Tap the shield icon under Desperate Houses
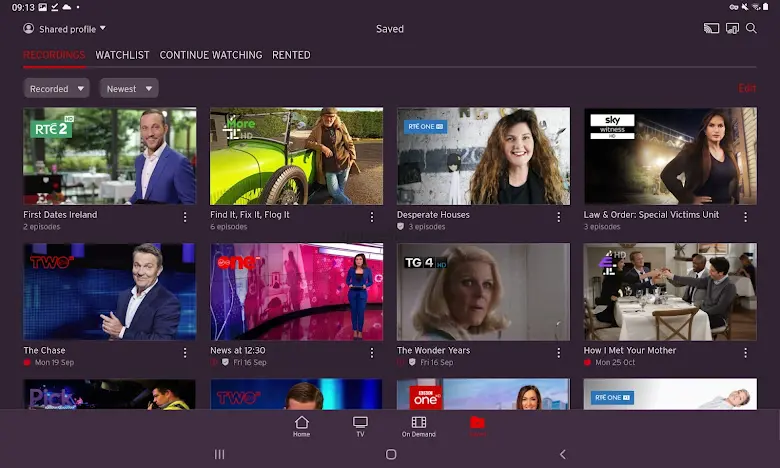The image size is (780, 468). point(400,226)
